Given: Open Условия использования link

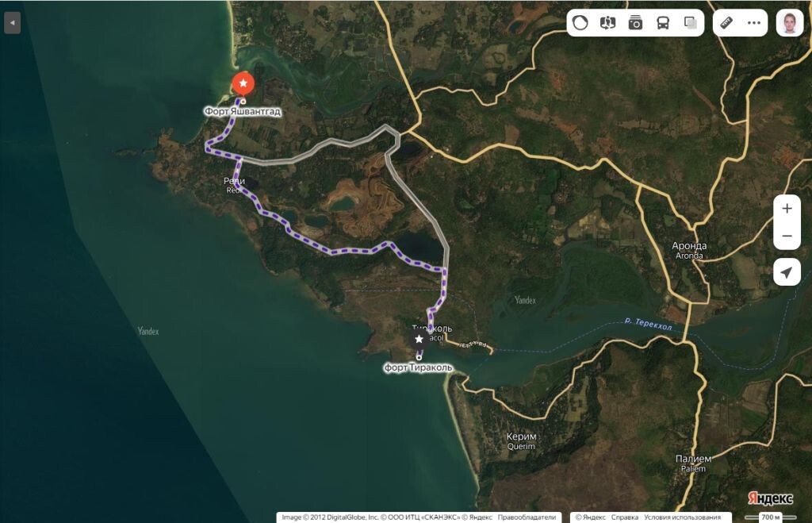Looking at the screenshot, I should tap(683, 517).
